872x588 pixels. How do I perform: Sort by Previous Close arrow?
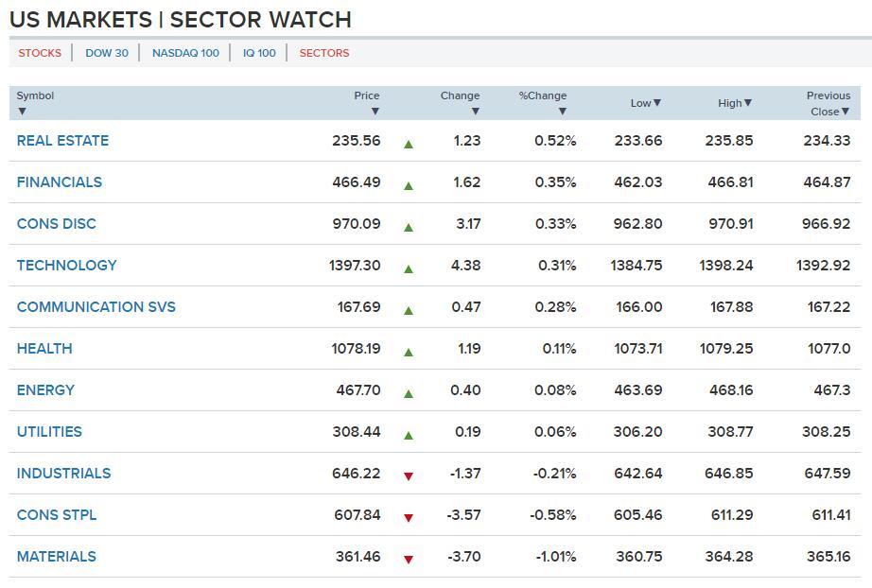point(846,112)
